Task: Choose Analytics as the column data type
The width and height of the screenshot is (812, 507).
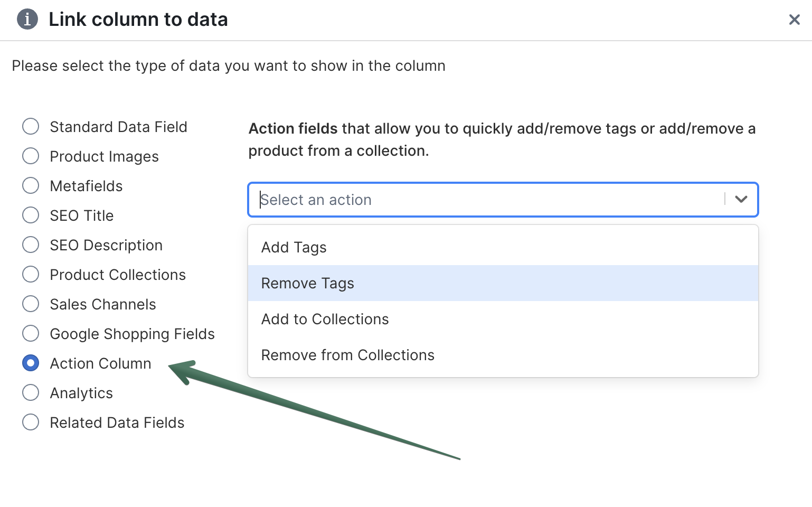Action: 31,392
